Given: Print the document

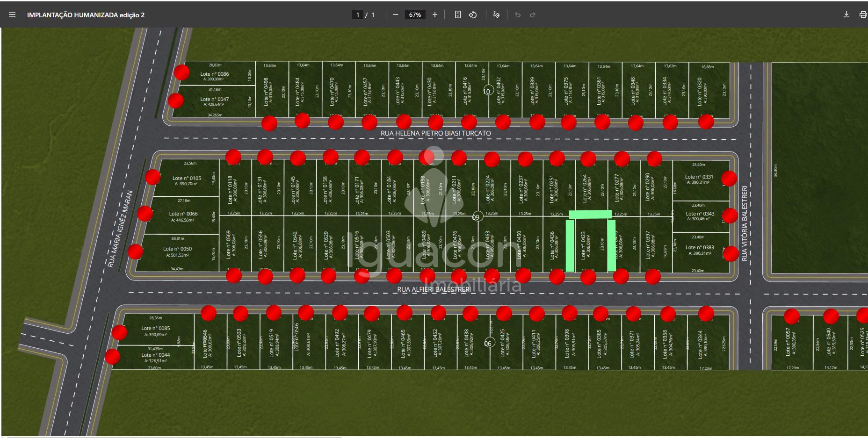Looking at the screenshot, I should (x=862, y=14).
